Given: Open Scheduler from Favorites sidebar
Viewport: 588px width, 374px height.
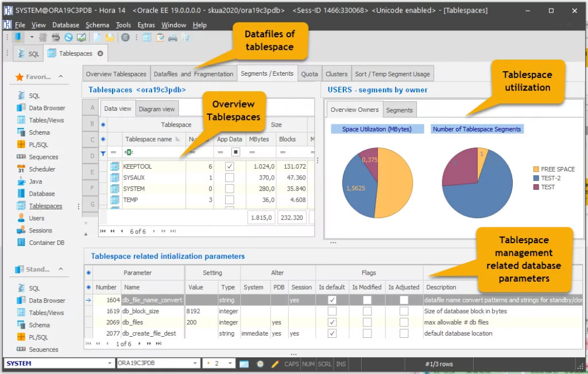Looking at the screenshot, I should click(x=42, y=169).
